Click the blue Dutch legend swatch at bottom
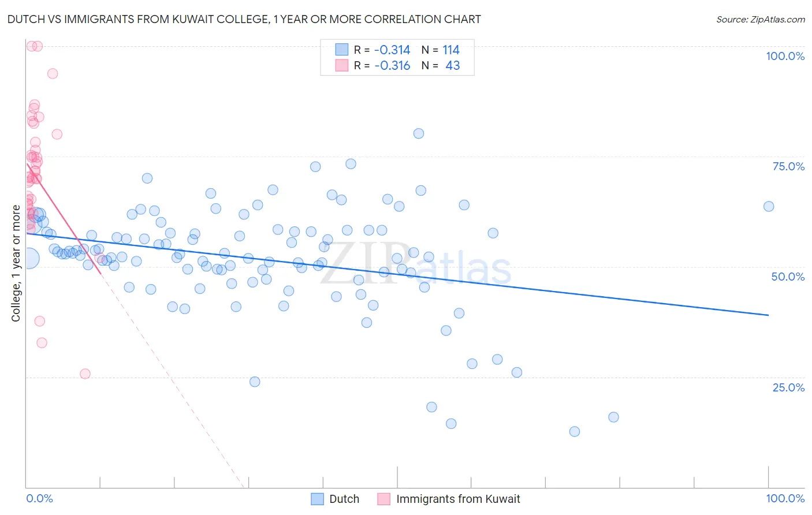Image resolution: width=812 pixels, height=515 pixels. coord(317,499)
